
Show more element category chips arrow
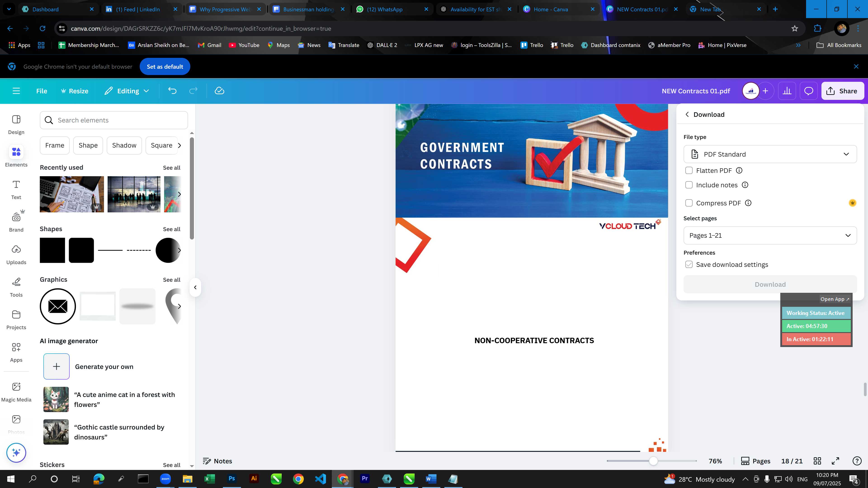179,145
